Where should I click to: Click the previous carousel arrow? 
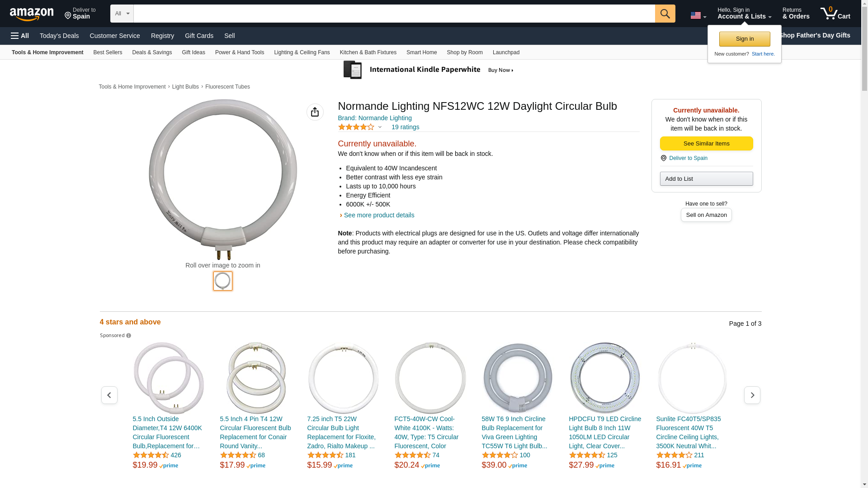(109, 395)
